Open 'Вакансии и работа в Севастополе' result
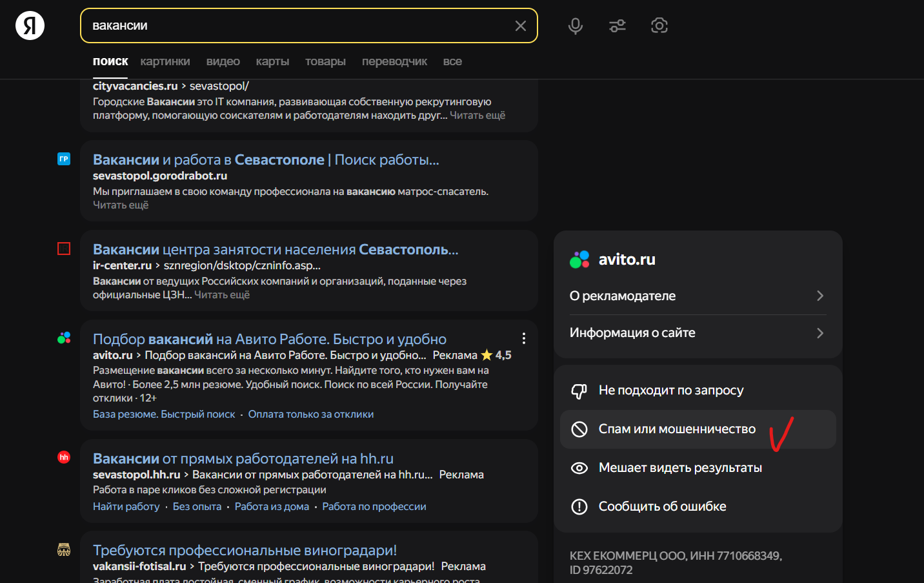The width and height of the screenshot is (924, 583). click(x=266, y=159)
